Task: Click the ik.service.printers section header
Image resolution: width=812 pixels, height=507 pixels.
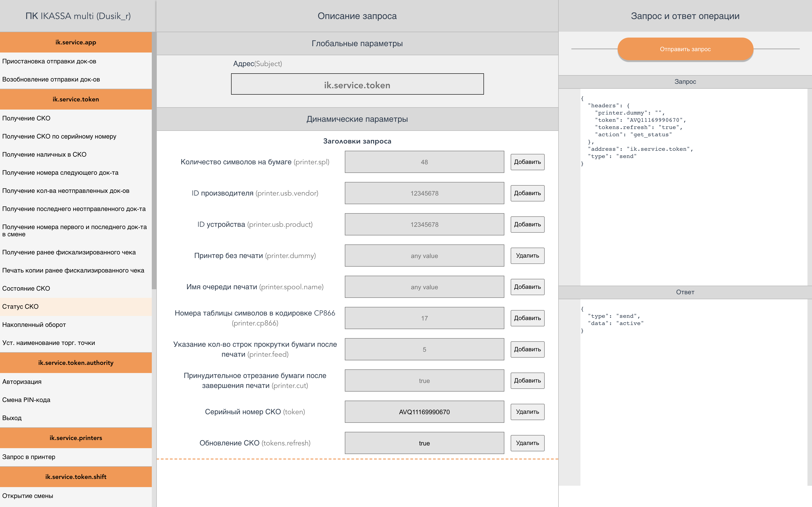Action: coord(75,438)
